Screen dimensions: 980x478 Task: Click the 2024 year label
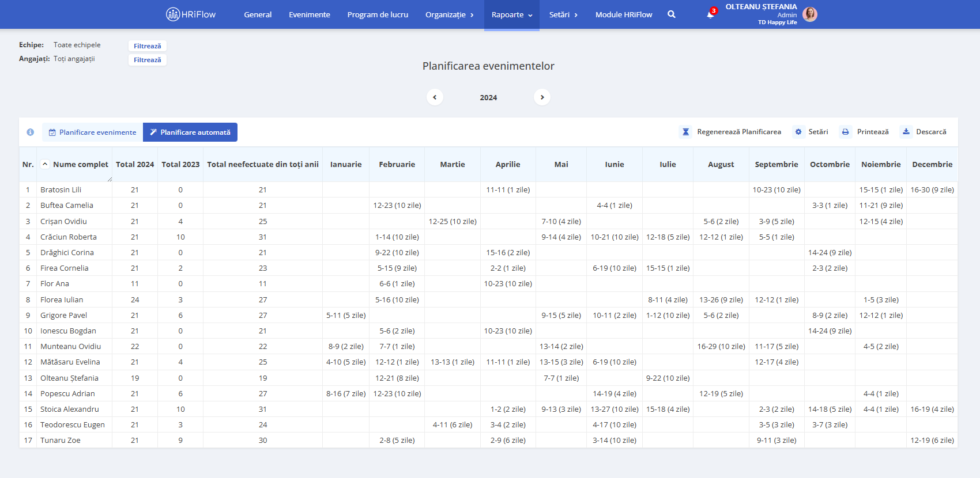click(x=488, y=97)
